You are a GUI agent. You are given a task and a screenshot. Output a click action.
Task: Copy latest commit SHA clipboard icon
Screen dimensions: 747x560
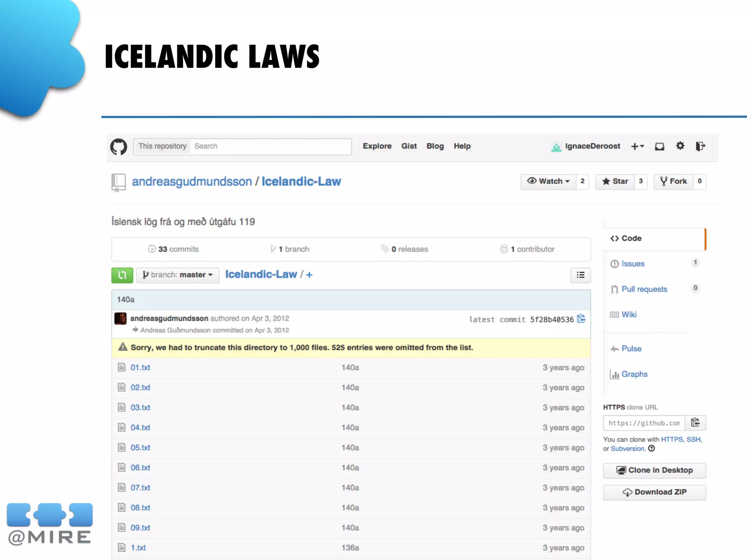click(581, 319)
